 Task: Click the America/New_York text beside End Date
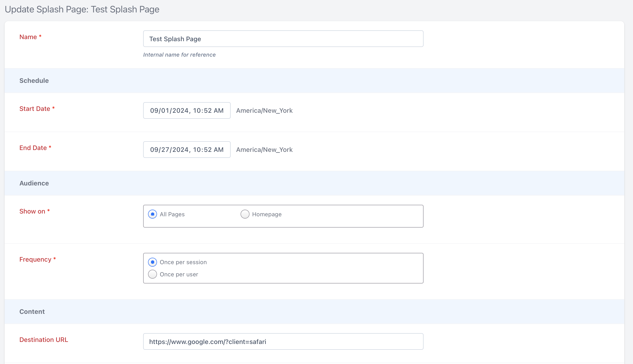[264, 150]
